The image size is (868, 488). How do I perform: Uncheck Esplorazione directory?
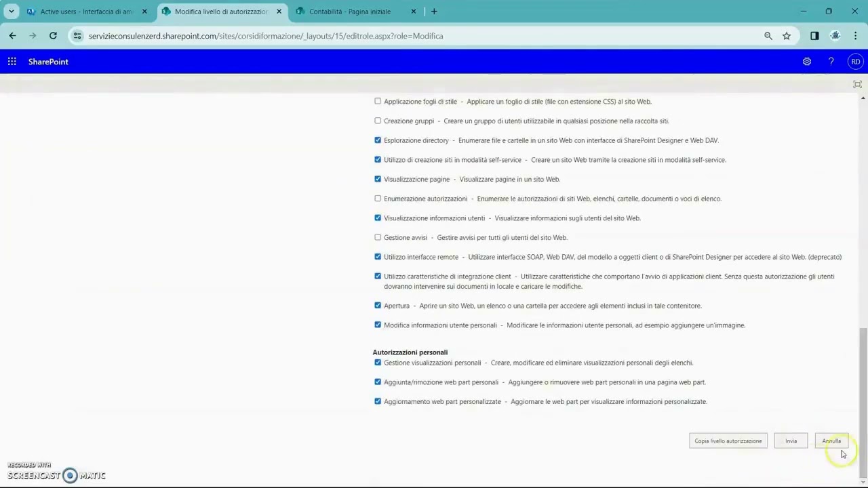click(x=378, y=140)
